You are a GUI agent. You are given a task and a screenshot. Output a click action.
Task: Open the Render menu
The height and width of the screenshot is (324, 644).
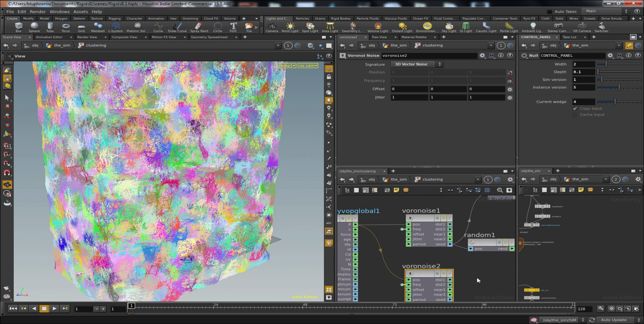click(x=38, y=11)
